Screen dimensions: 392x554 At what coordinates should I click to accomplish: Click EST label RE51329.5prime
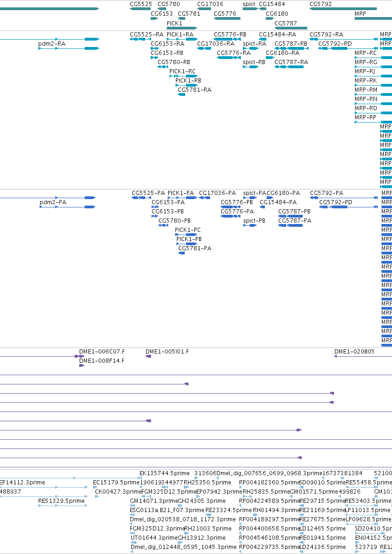(61, 501)
